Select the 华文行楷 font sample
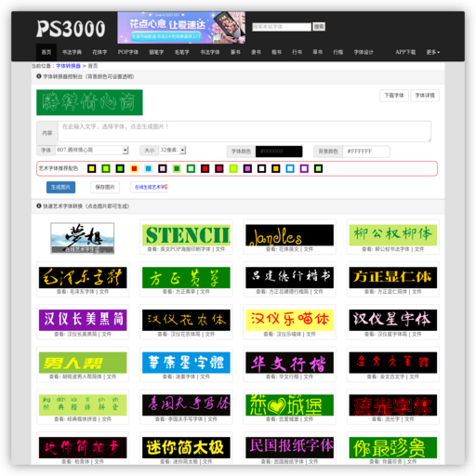Image resolution: width=476 pixels, height=476 pixels. click(290, 363)
